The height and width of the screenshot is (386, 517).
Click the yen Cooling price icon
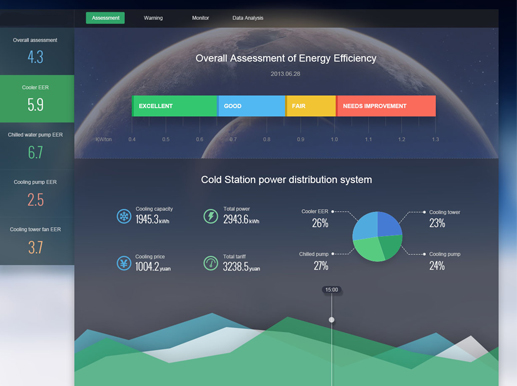pos(124,263)
